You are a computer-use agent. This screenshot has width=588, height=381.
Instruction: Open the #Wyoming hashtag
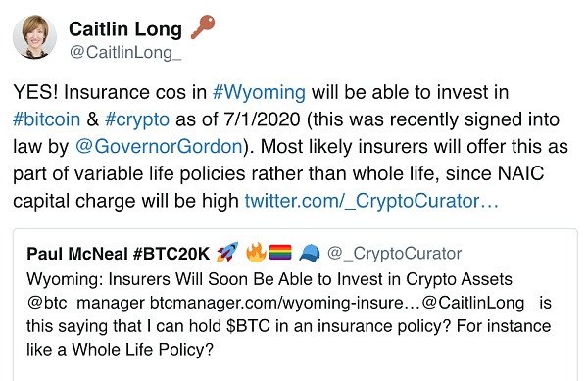tap(259, 92)
